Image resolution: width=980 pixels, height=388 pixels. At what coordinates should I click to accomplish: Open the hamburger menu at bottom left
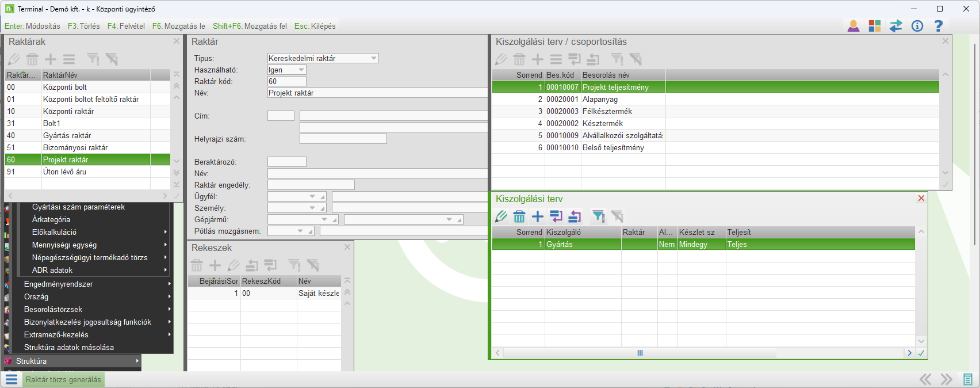point(12,379)
